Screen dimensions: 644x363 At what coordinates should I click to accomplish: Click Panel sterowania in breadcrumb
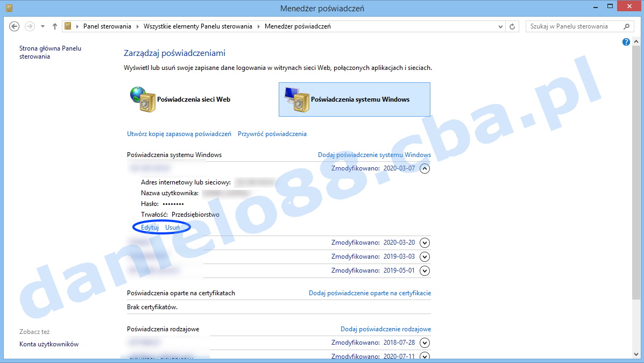tap(107, 26)
